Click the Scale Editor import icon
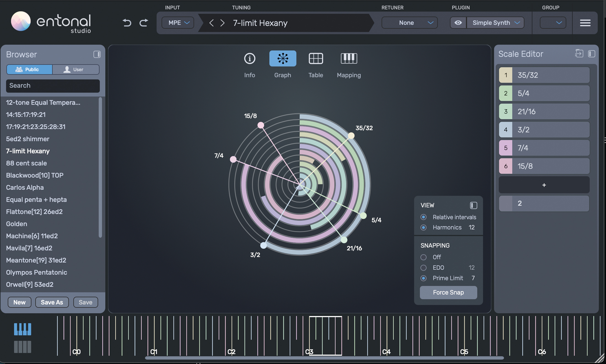Viewport: 606px width, 364px height. (579, 53)
